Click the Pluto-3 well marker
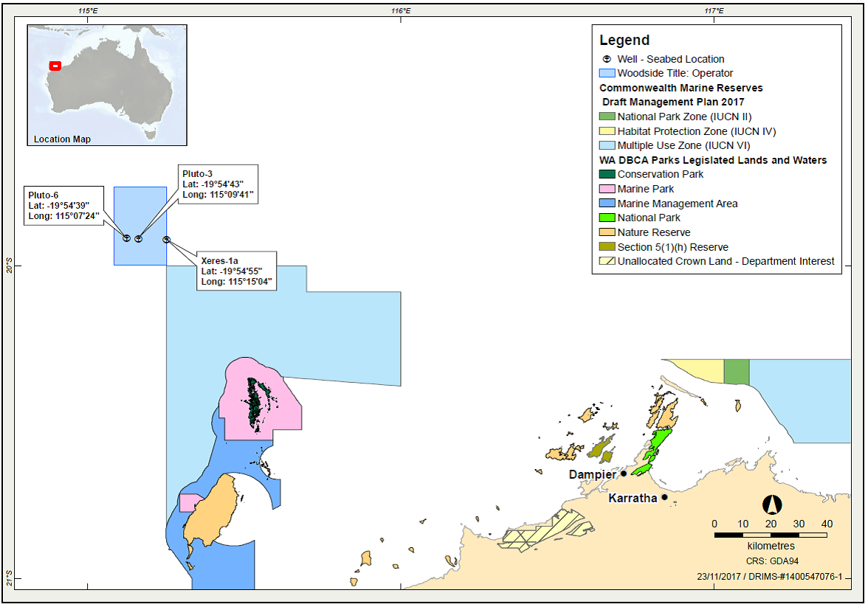Image resolution: width=868 pixels, height=607 pixels. point(138,238)
